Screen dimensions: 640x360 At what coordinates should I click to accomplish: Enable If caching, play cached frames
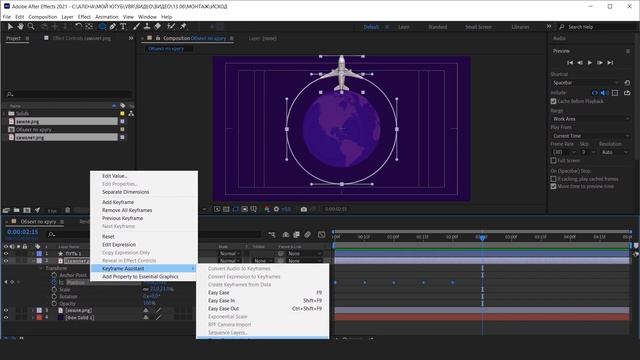click(553, 179)
